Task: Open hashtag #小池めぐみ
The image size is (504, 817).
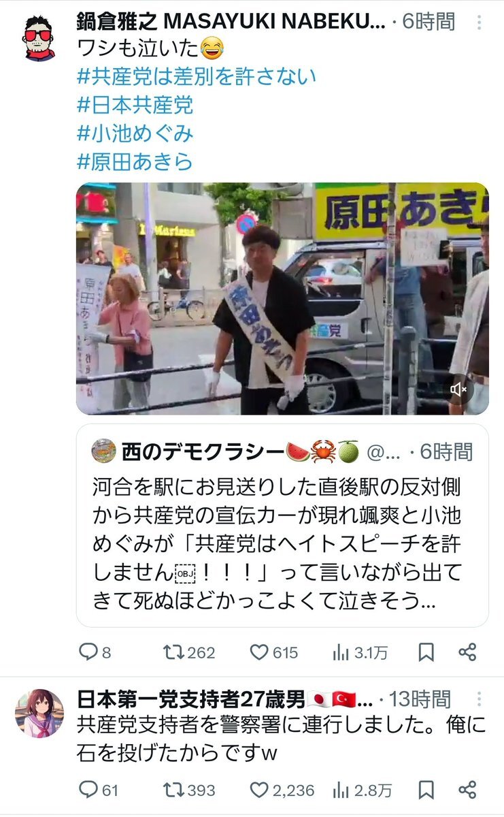Action: coord(135,133)
